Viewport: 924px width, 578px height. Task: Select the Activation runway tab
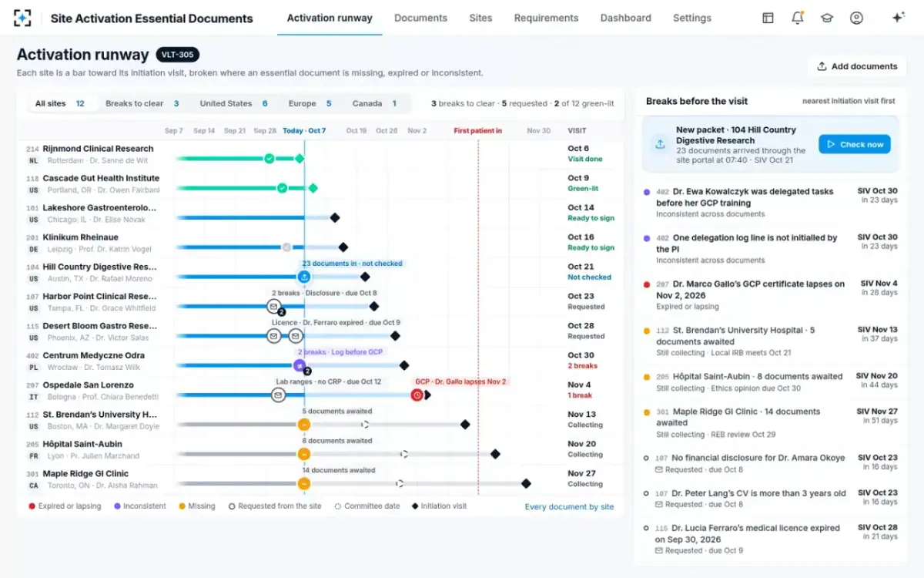(330, 18)
